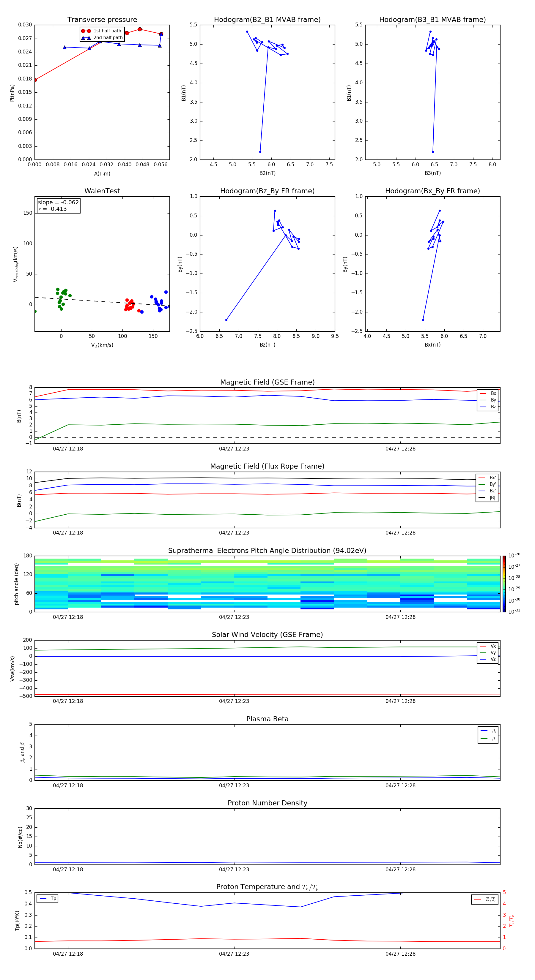Click '04/27 12:18' under Plasma Beta plot
535x980 pixels.
click(x=68, y=785)
